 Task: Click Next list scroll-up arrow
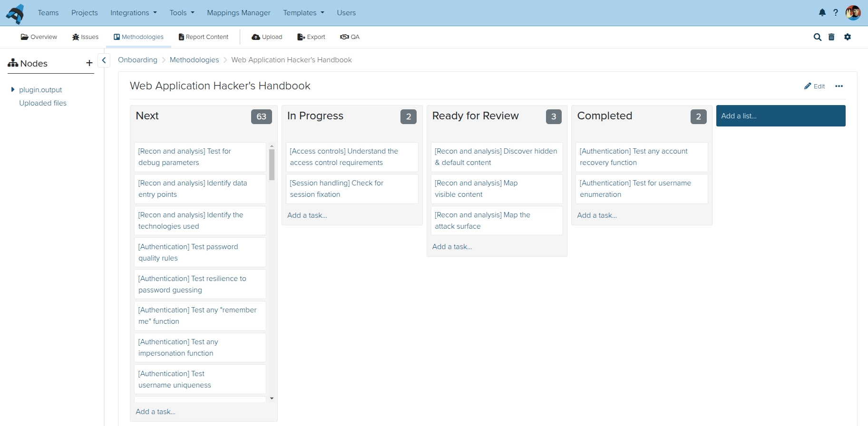[x=272, y=146]
